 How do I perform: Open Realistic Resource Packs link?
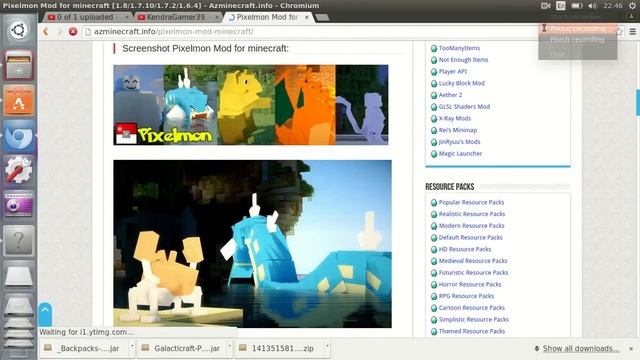[472, 214]
